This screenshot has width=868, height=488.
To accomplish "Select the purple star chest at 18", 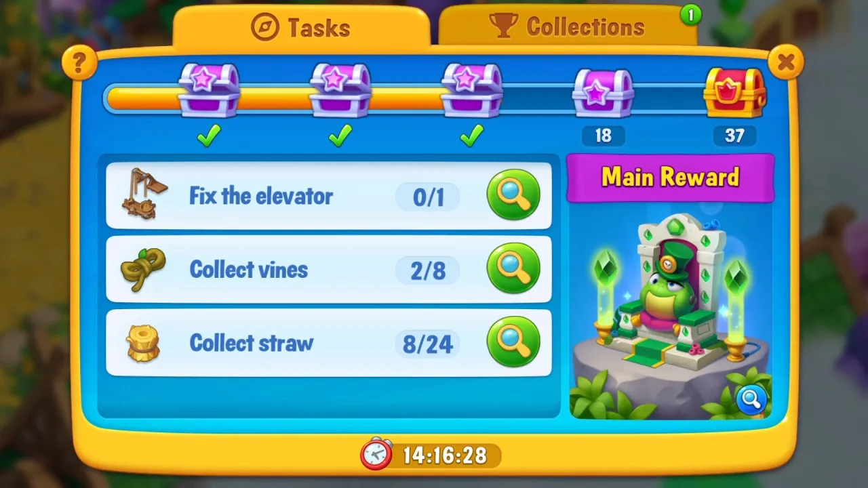I will (x=603, y=92).
